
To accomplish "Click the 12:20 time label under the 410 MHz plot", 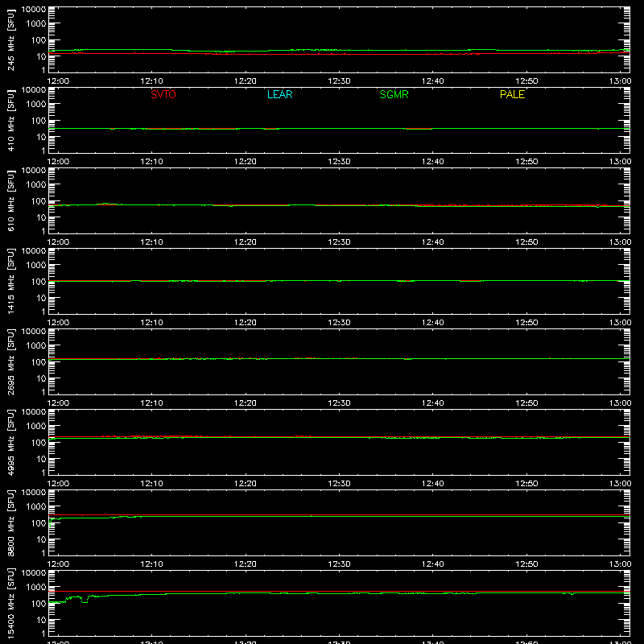I will click(246, 162).
